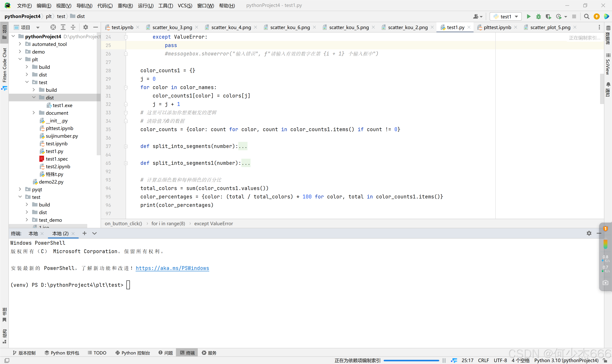612x364 pixels.
Task: Toggle the read-only lock icon in status bar
Action: 605,360
